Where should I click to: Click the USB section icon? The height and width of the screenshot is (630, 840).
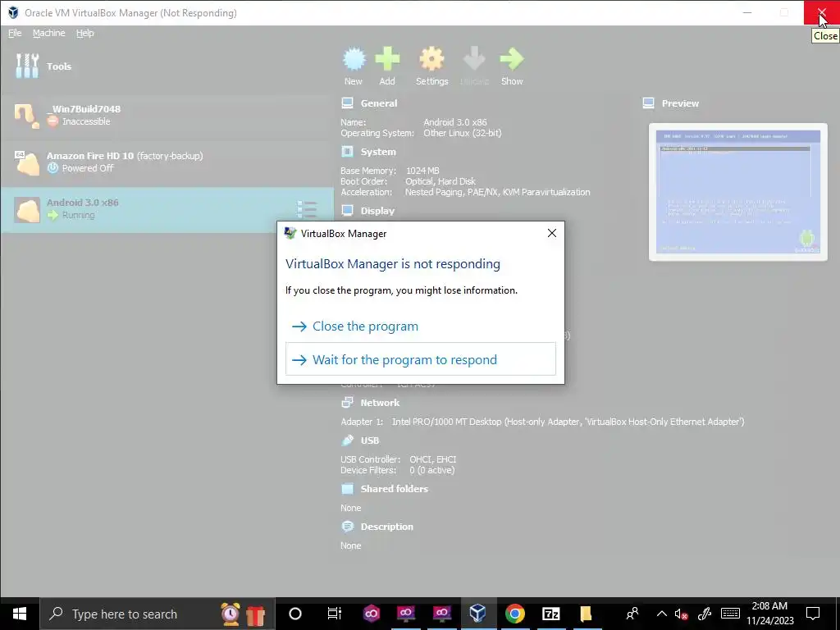coord(347,441)
